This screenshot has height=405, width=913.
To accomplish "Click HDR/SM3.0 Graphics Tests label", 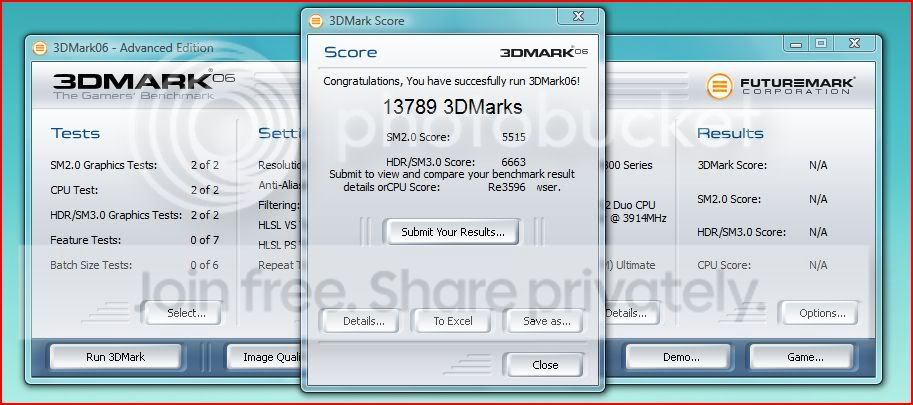I will tap(116, 215).
